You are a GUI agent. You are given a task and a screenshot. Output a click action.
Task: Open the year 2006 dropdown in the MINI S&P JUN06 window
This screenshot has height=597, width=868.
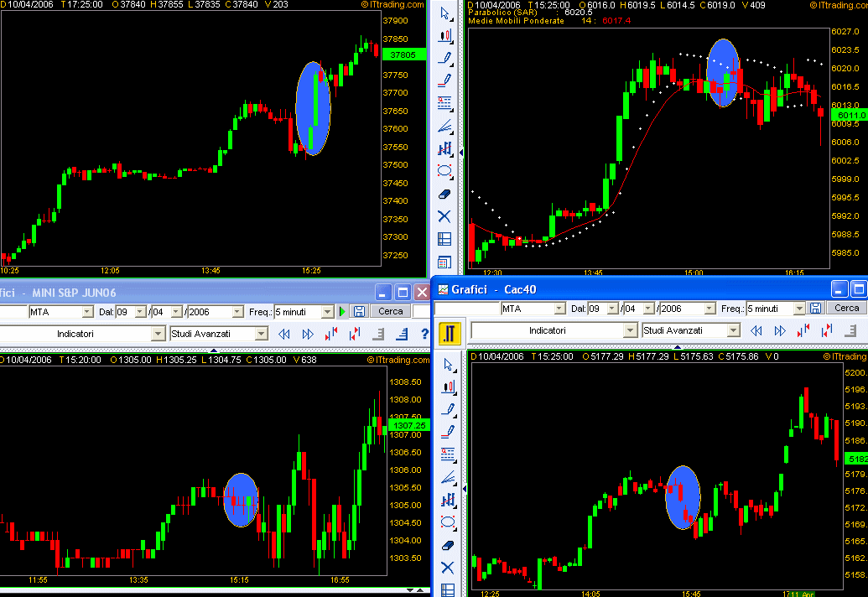pos(237,312)
